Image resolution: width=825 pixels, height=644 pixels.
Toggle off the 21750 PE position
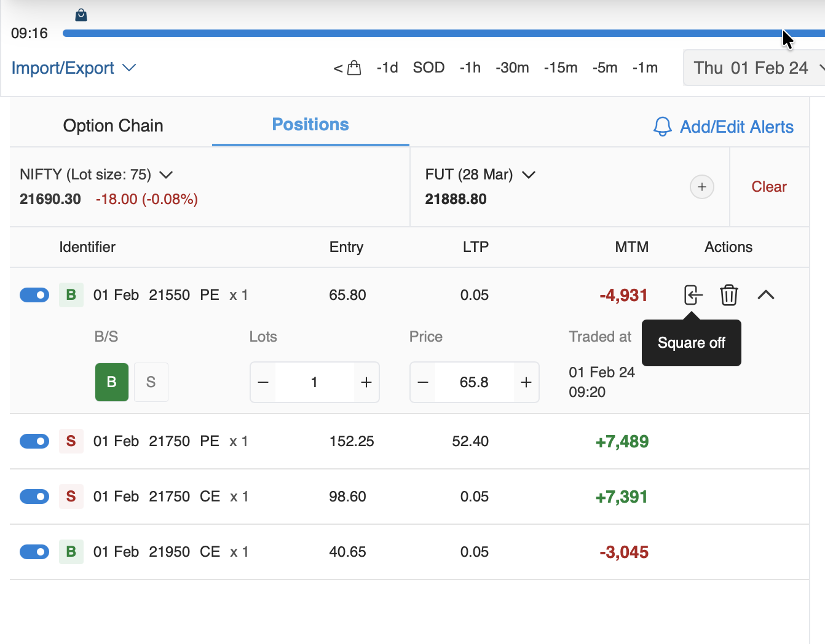[x=34, y=441]
